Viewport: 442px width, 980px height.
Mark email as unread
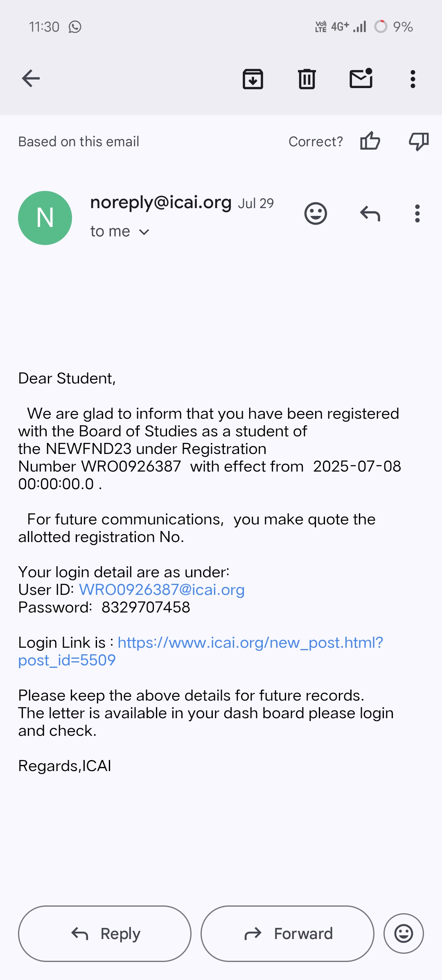click(x=361, y=78)
